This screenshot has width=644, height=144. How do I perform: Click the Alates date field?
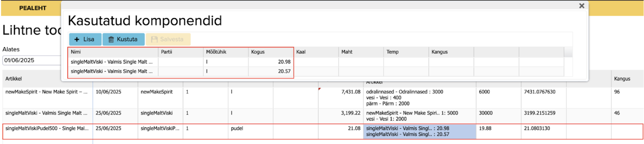point(31,60)
